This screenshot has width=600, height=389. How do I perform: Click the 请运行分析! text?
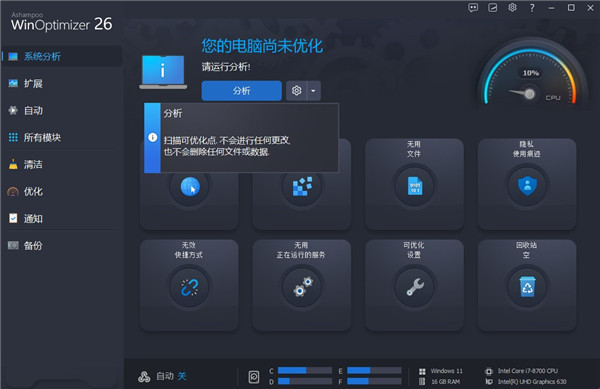[x=226, y=67]
